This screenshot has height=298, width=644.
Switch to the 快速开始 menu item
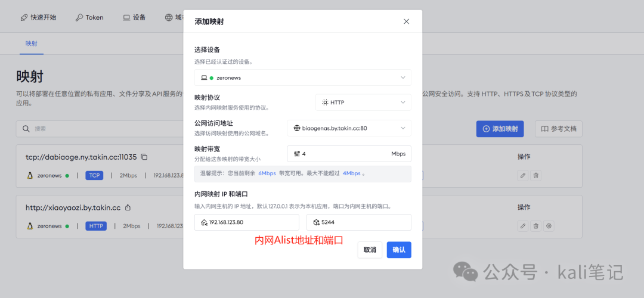coord(38,17)
